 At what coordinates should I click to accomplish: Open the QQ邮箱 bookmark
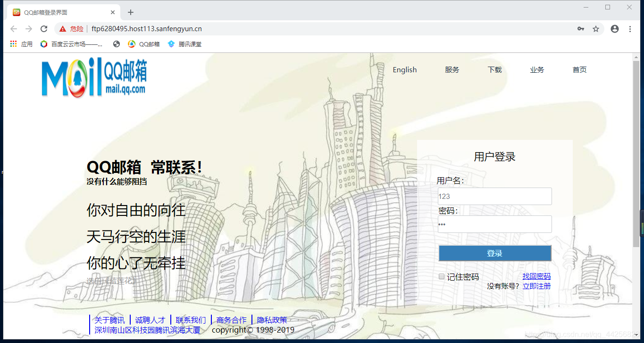(x=144, y=44)
